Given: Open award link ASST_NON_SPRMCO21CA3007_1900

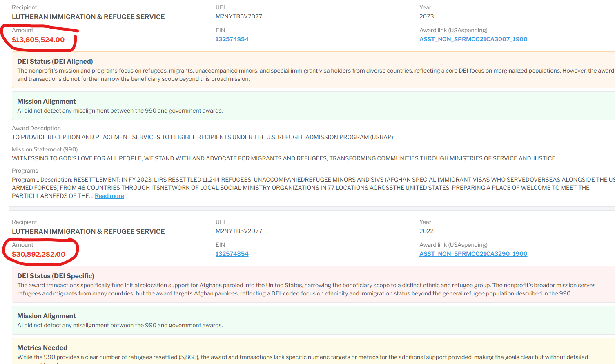Looking at the screenshot, I should (473, 39).
